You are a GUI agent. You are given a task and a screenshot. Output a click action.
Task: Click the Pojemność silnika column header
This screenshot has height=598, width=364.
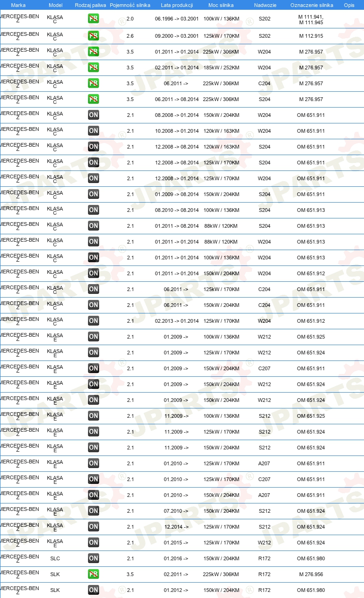click(x=130, y=5)
